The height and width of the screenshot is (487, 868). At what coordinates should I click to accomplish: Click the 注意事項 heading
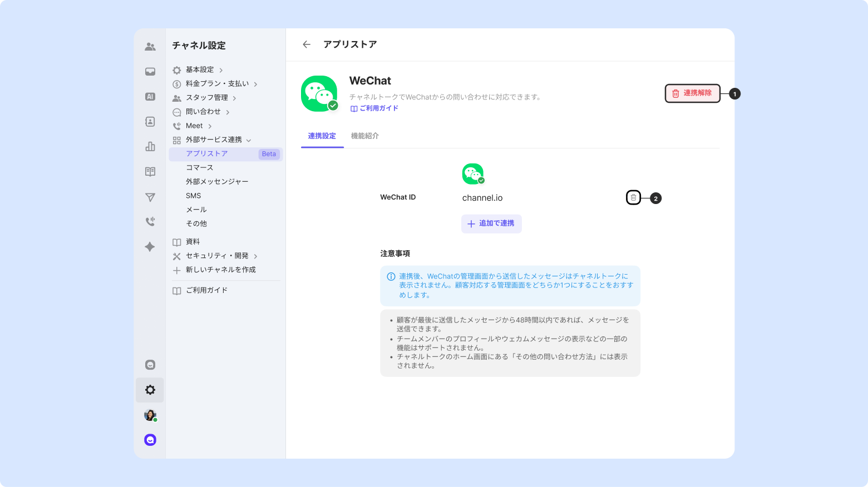[395, 254]
